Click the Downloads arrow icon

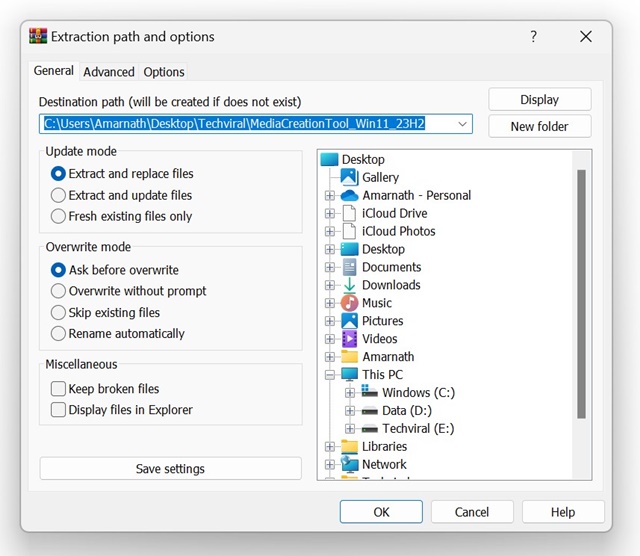[x=349, y=285]
